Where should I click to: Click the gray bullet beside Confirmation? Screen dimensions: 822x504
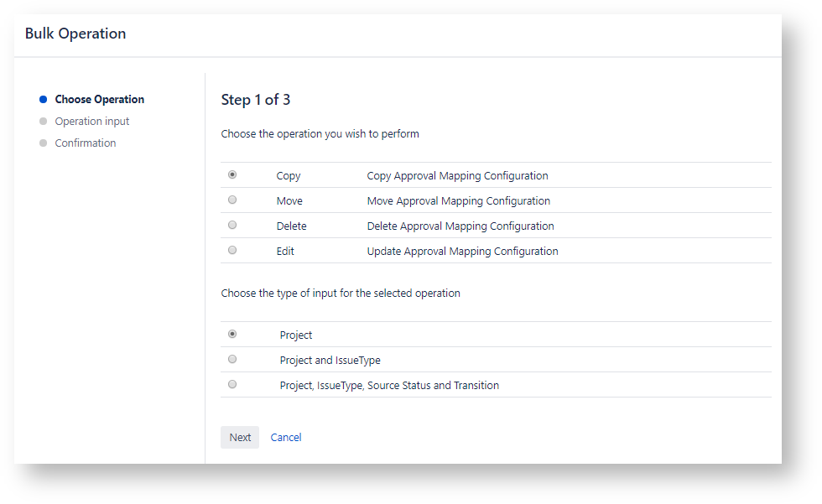coord(44,143)
